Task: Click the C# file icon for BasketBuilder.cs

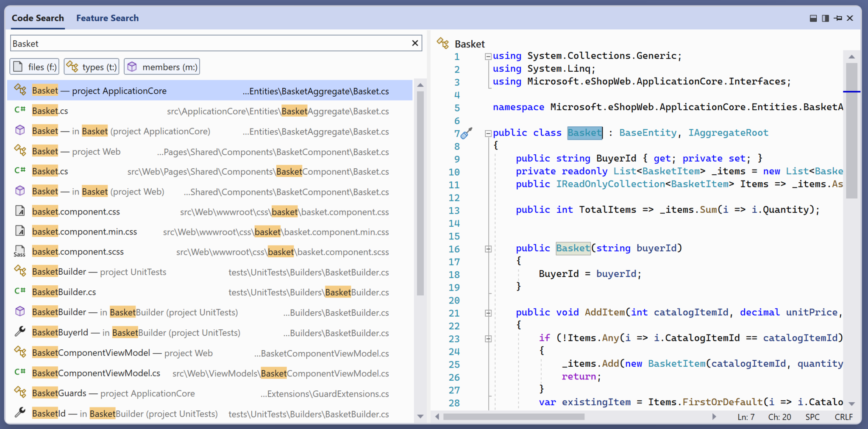Action: tap(19, 291)
